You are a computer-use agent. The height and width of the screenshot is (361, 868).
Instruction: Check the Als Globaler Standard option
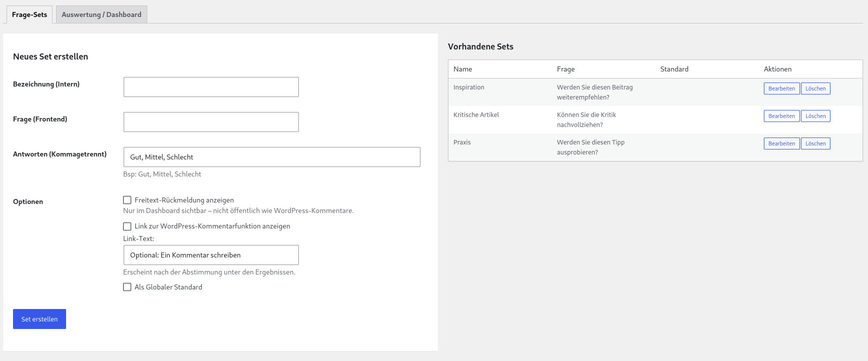pyautogui.click(x=127, y=287)
